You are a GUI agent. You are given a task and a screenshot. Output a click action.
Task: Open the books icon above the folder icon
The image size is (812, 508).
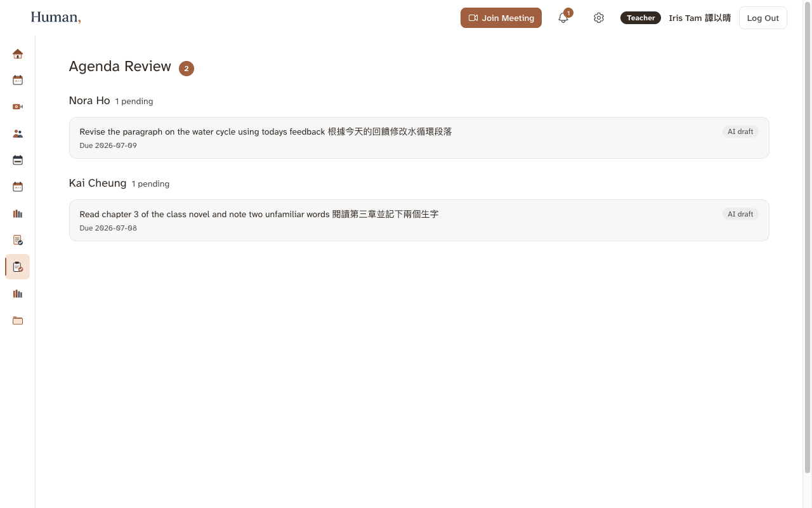18,294
